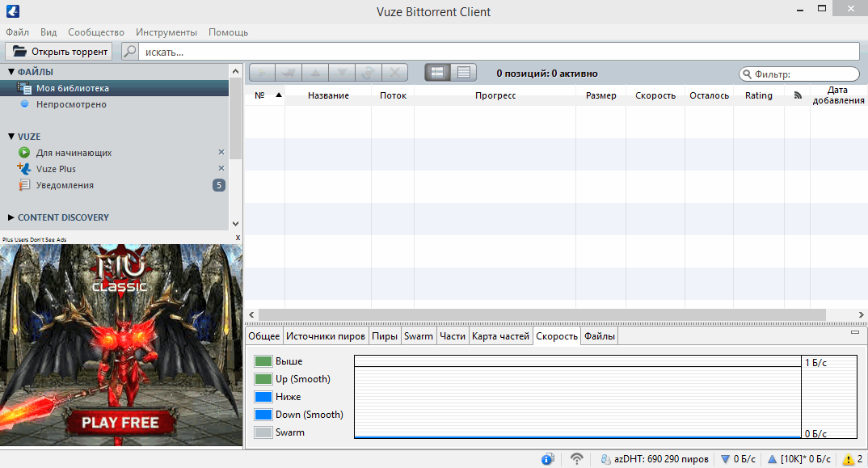Image resolution: width=868 pixels, height=468 pixels.
Task: Click the Открыть торрент button
Action: tap(59, 52)
